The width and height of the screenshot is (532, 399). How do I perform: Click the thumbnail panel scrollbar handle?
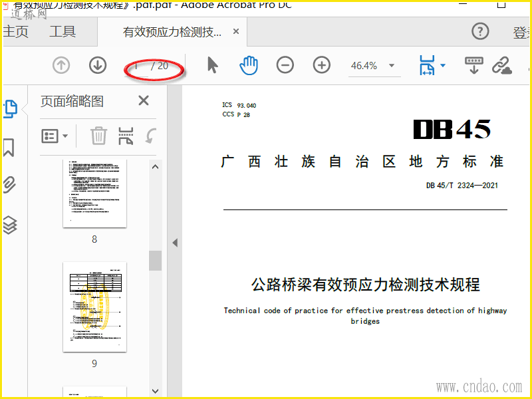(x=156, y=261)
